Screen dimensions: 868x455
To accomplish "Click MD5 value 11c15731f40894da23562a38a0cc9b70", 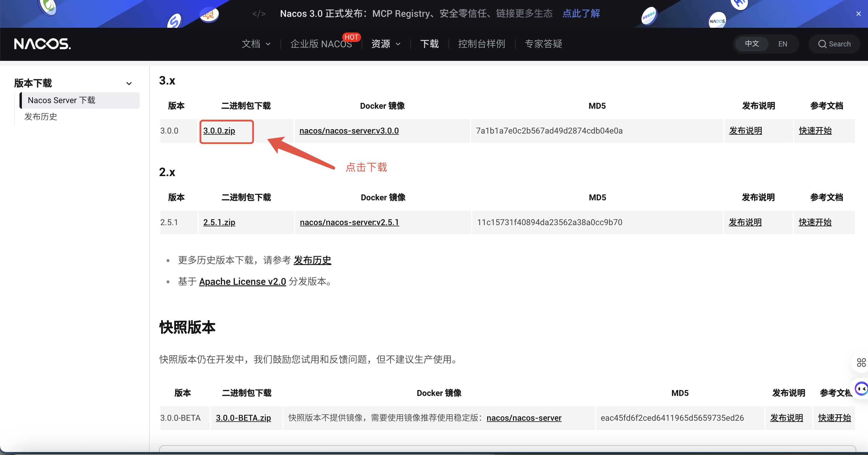I will 549,222.
